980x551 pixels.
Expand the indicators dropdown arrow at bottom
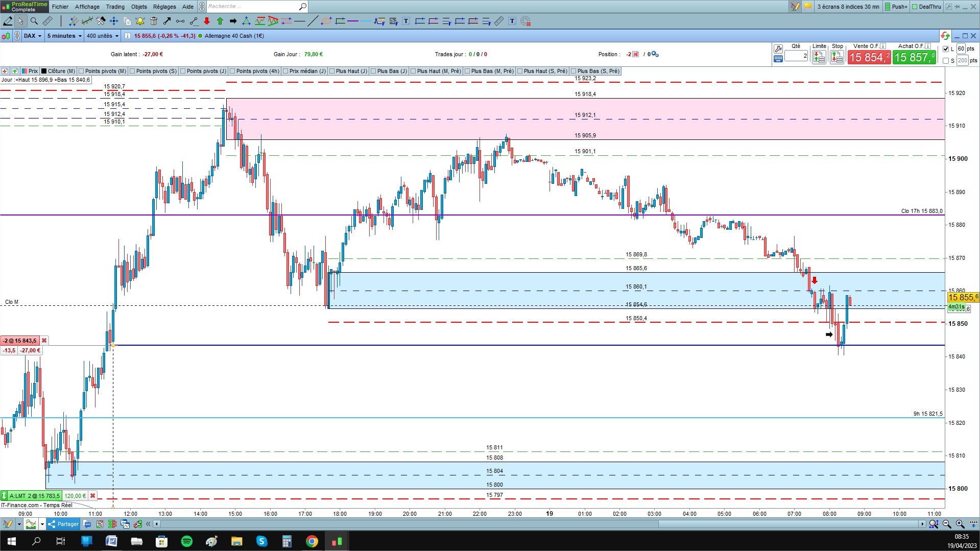point(42,524)
